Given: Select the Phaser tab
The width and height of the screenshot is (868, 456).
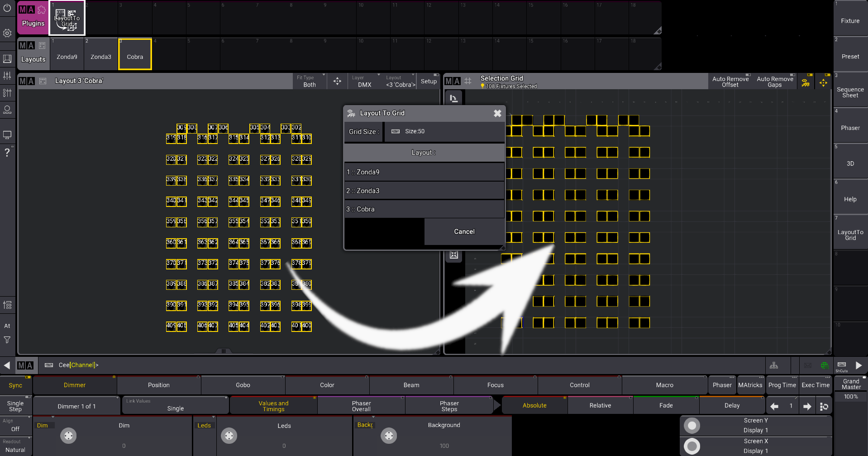Looking at the screenshot, I should pos(721,384).
